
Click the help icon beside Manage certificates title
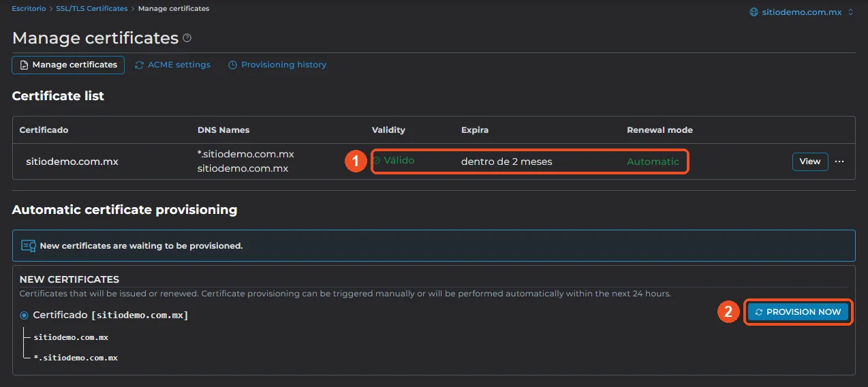(x=187, y=38)
